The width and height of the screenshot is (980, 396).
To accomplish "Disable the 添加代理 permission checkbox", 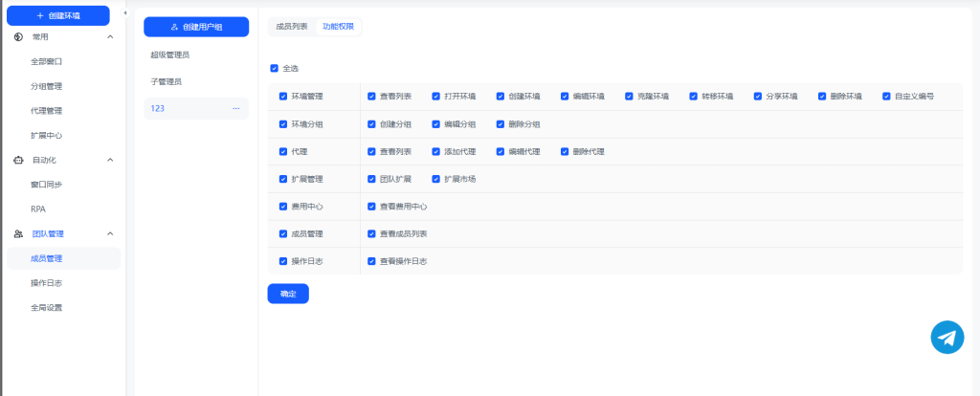I will coord(436,151).
